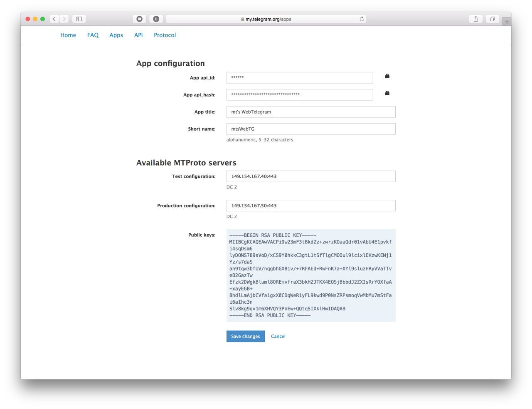
Task: Open the Home navigation link
Action: tap(68, 35)
